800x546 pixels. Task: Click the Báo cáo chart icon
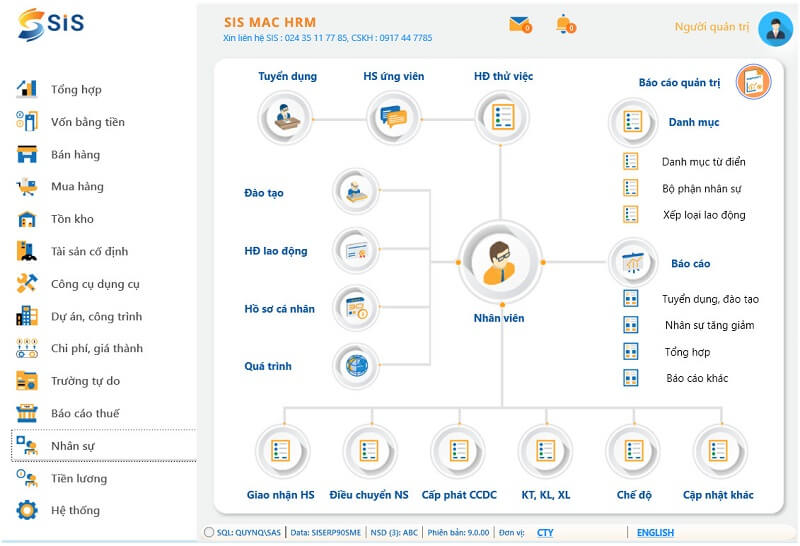pyautogui.click(x=633, y=263)
